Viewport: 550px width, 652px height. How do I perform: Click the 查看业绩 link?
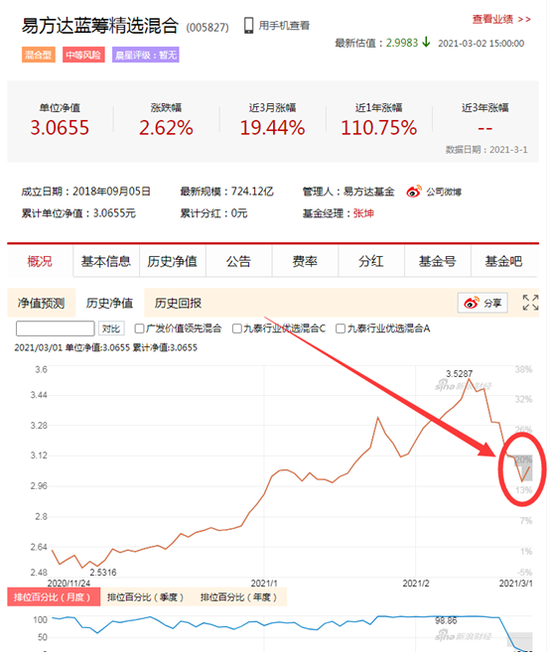pos(501,19)
